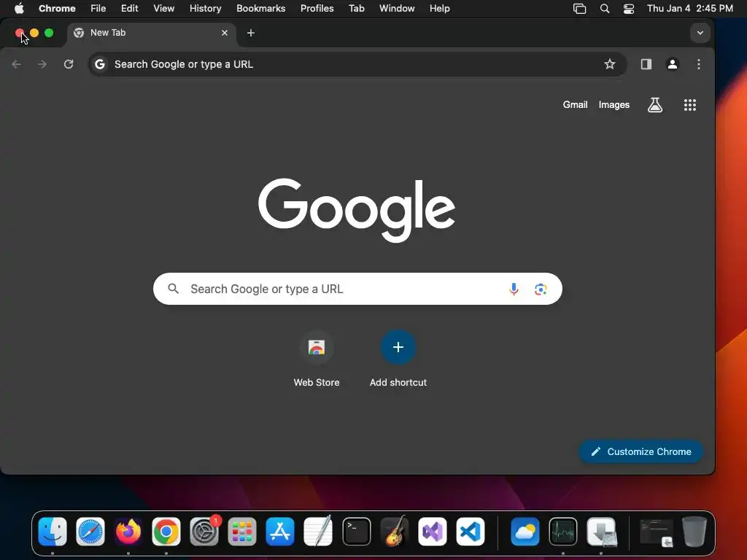The width and height of the screenshot is (747, 560).
Task: Open System Settings from the Dock
Action: 204,532
